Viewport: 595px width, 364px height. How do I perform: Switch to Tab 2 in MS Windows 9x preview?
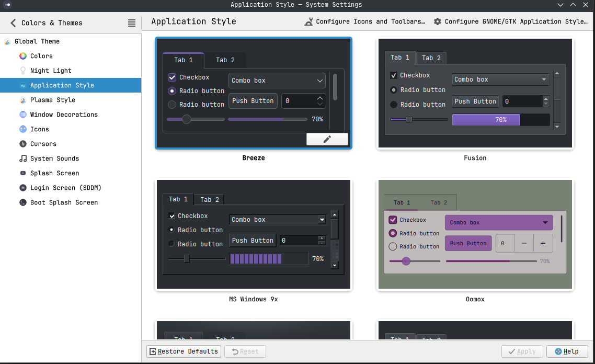point(210,200)
